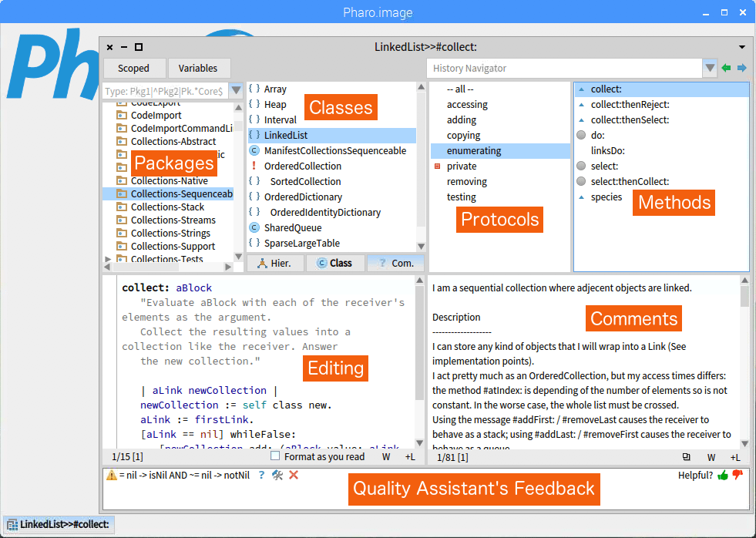
Task: Mark feedback unhelpful with the thumbs-down toggle
Action: [737, 476]
